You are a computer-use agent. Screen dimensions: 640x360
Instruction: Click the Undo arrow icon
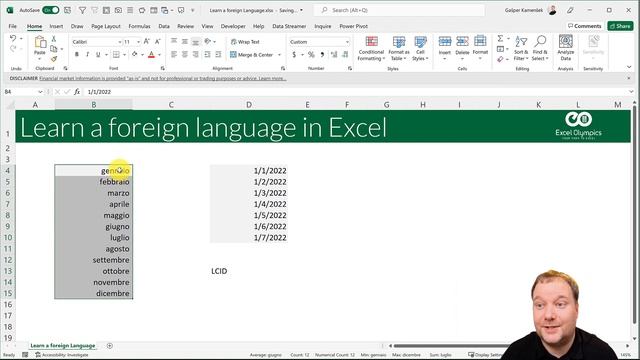click(13, 38)
